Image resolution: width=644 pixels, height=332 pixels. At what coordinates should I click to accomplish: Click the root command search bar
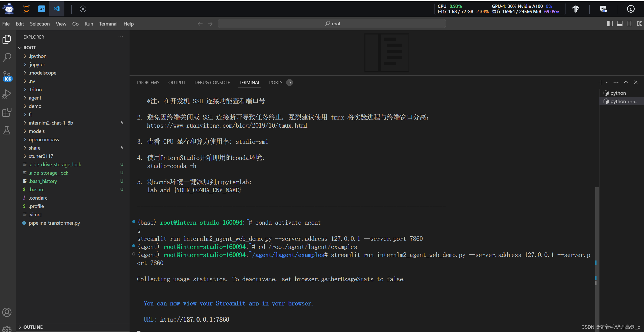(x=332, y=23)
